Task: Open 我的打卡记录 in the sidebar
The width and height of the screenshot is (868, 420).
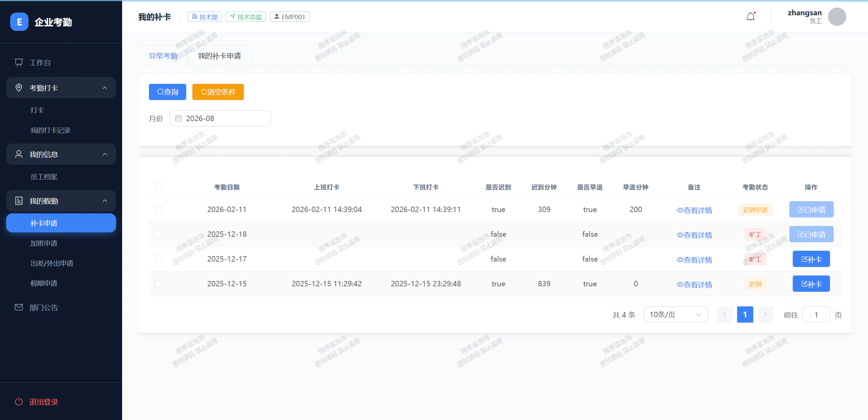Action: point(61,130)
